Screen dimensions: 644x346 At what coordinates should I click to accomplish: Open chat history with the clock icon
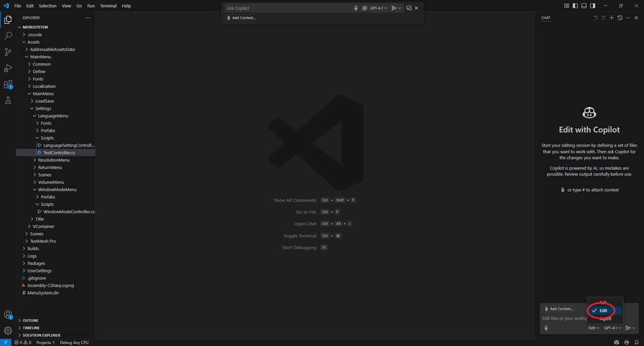(x=620, y=18)
